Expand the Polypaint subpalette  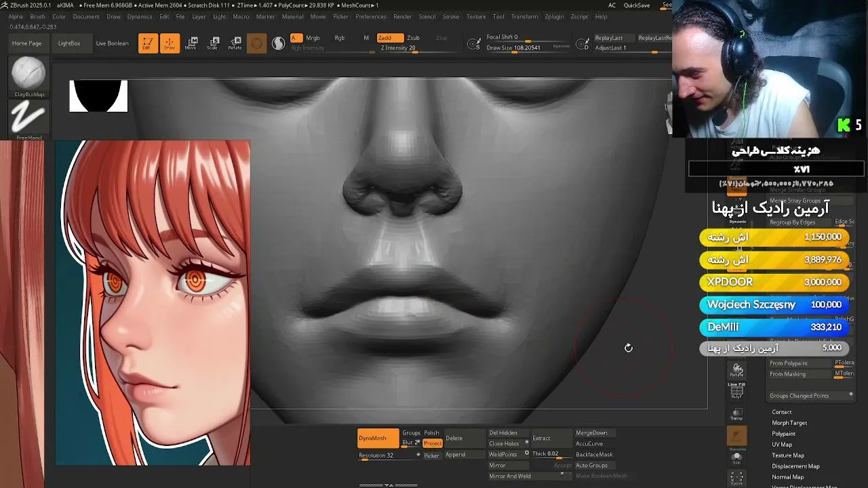click(783, 434)
